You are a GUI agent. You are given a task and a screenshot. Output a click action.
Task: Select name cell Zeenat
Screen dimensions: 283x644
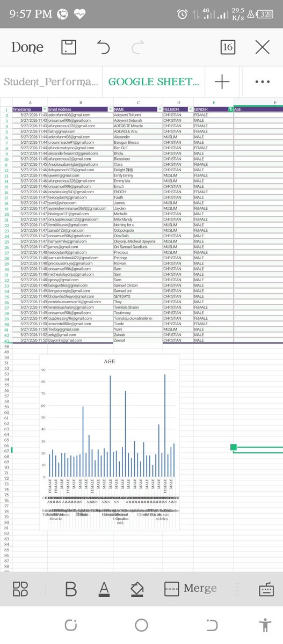(x=138, y=340)
